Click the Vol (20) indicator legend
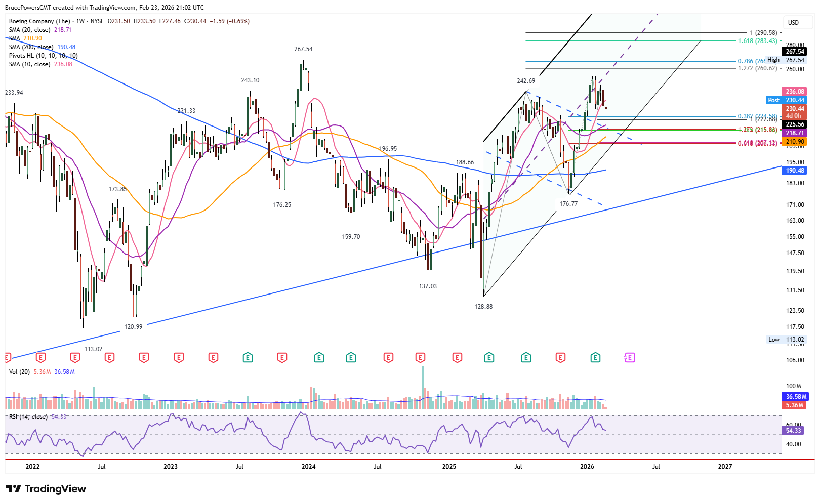This screenshot has height=504, width=820. pos(42,372)
